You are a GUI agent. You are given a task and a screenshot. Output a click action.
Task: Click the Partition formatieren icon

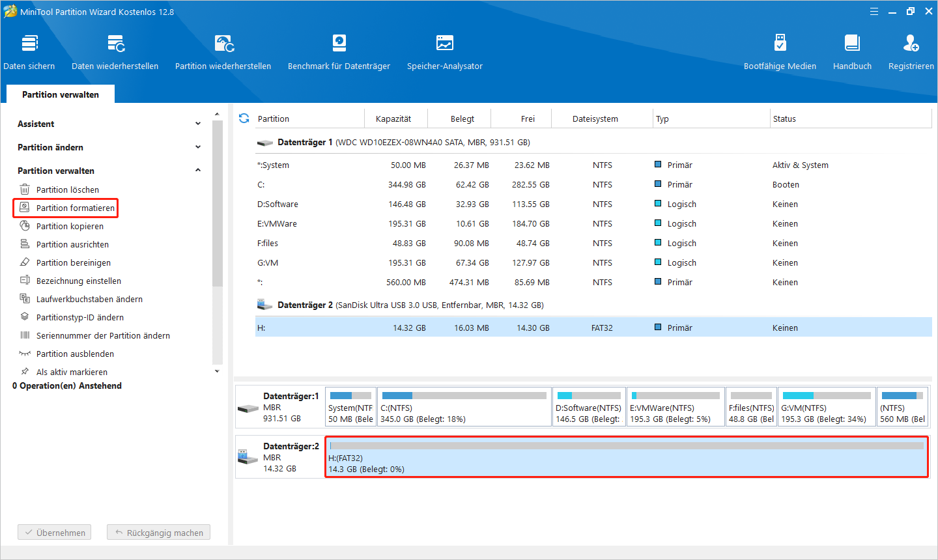coord(25,208)
